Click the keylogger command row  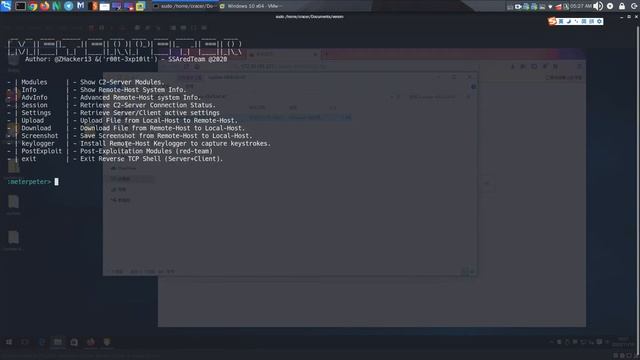pyautogui.click(x=139, y=143)
